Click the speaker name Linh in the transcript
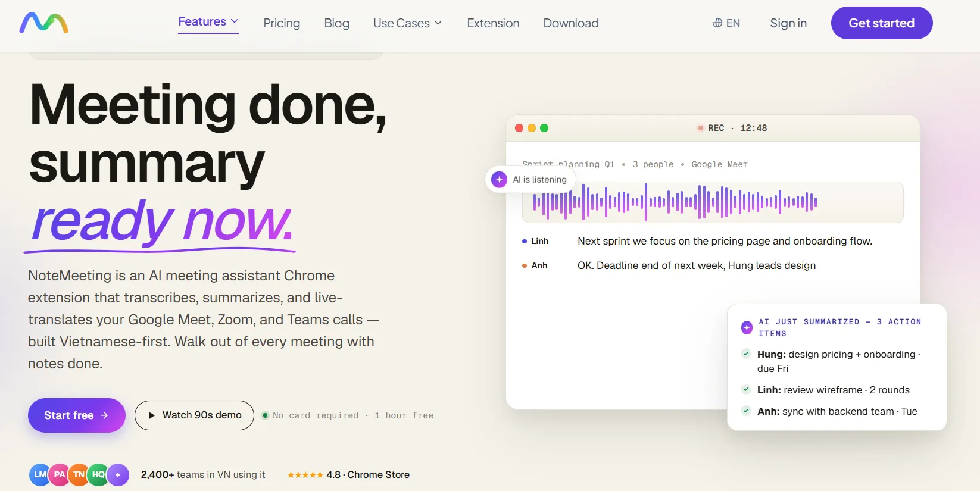 tap(540, 241)
